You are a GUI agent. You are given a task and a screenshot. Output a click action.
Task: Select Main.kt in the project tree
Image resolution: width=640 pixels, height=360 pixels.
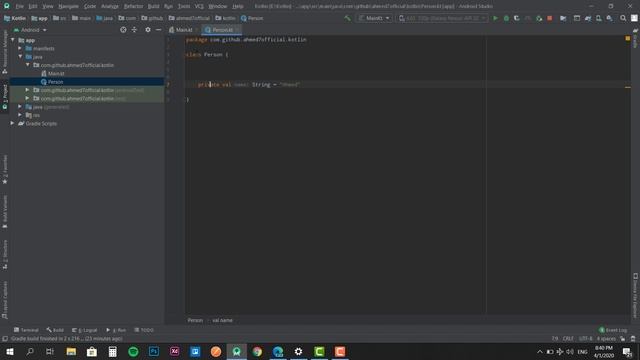click(x=52, y=73)
